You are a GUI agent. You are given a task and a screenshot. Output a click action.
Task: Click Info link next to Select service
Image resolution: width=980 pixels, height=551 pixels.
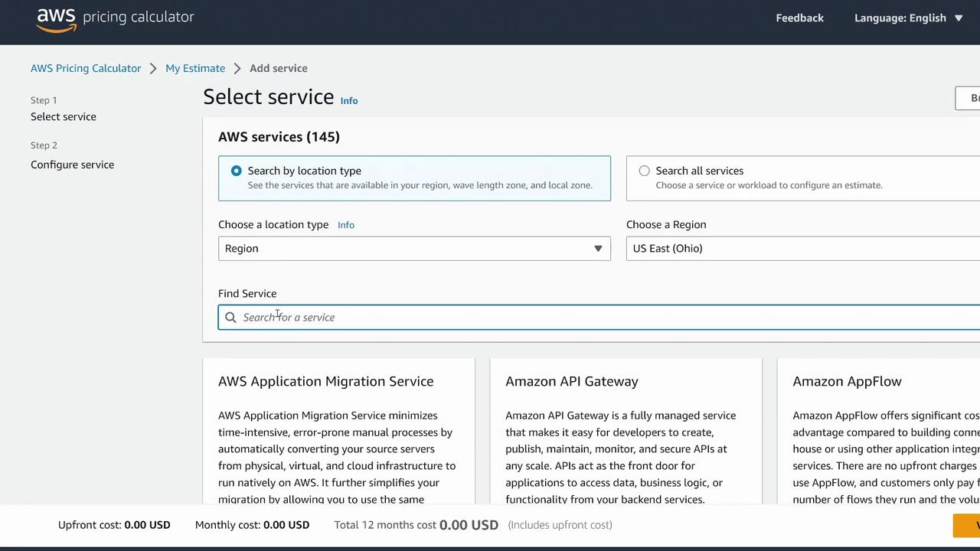(x=349, y=101)
